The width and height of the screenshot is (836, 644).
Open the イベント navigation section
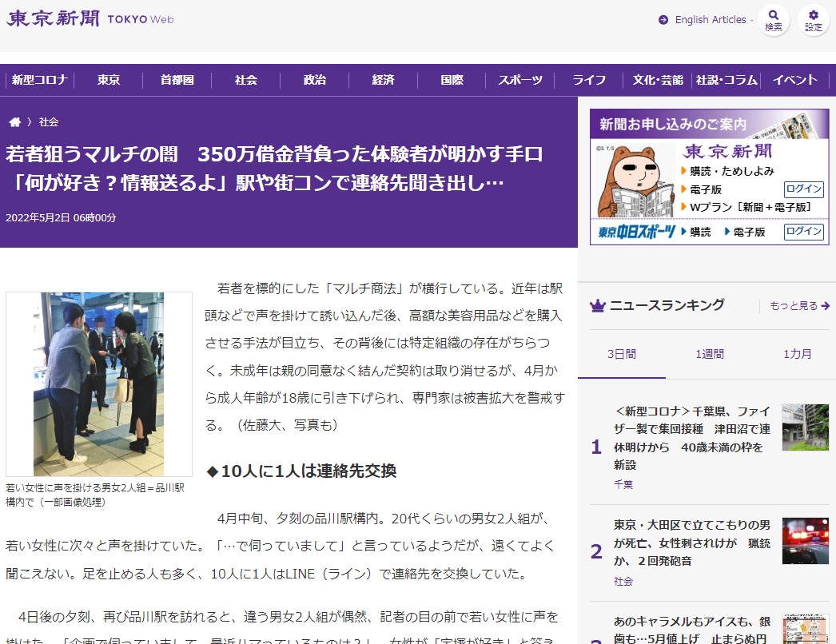pyautogui.click(x=795, y=80)
